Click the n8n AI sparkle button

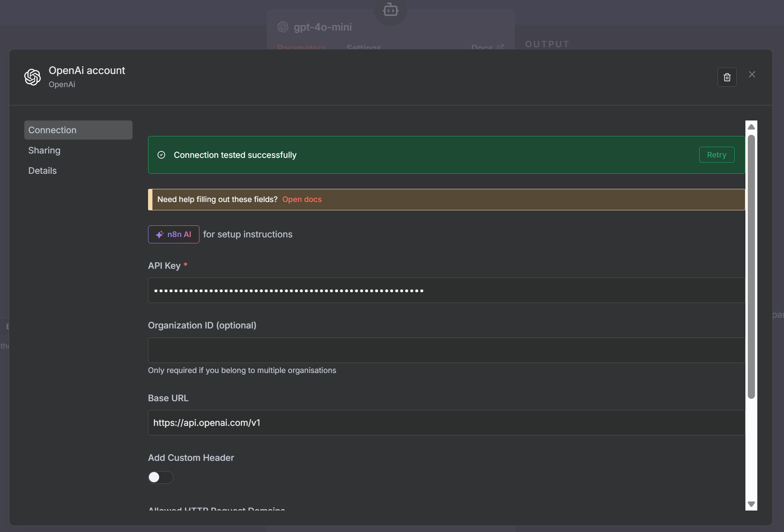pos(174,235)
